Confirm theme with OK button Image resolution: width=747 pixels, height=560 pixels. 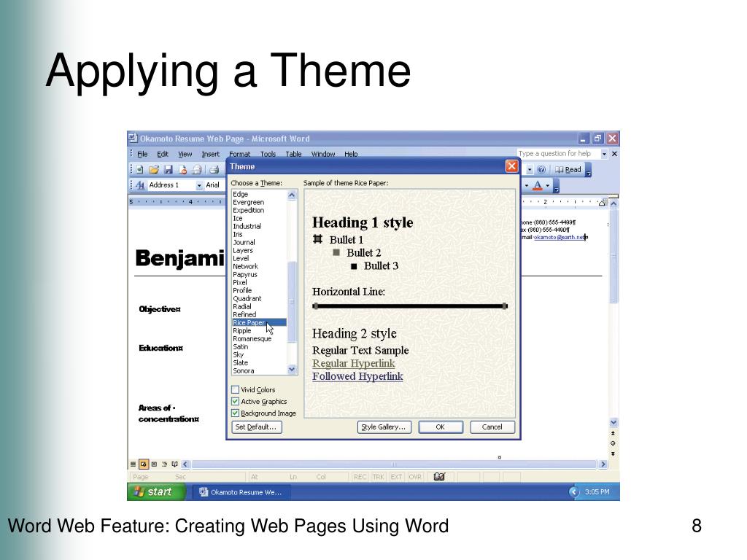[x=441, y=427]
